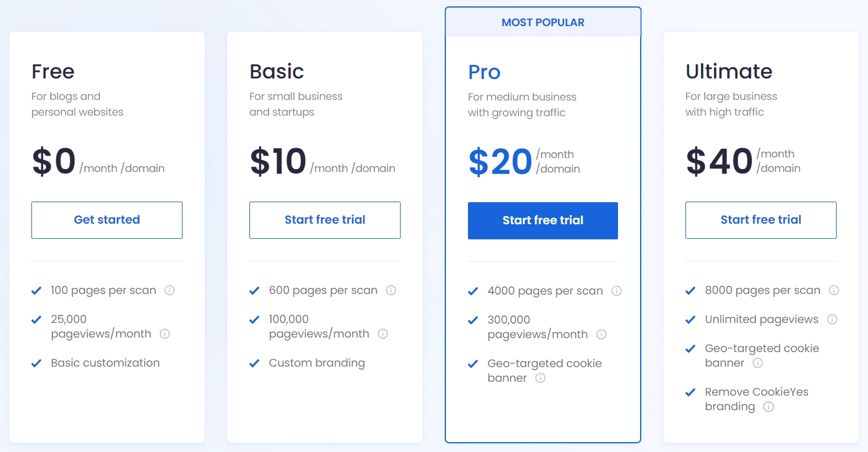Start free trial of the Basic plan
Viewport: 868px width, 452px height.
pos(324,220)
